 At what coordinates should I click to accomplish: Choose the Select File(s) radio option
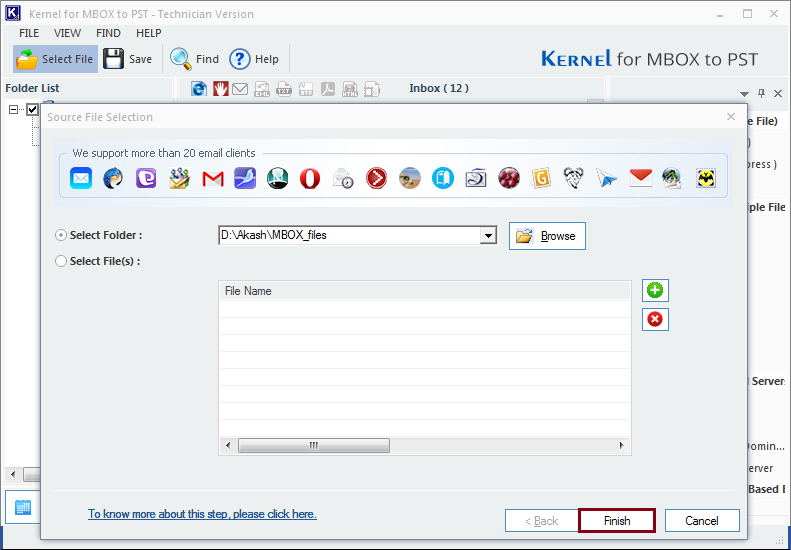[61, 261]
